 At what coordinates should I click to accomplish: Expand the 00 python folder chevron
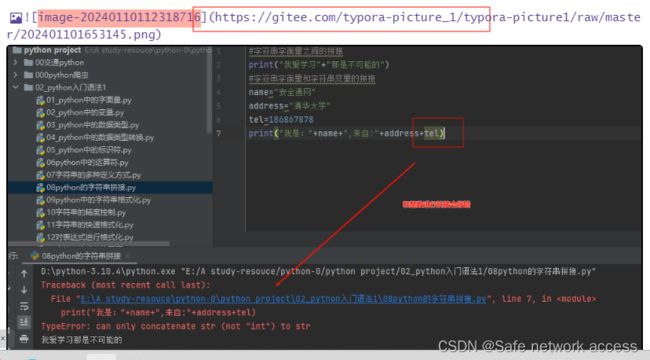coord(15,63)
